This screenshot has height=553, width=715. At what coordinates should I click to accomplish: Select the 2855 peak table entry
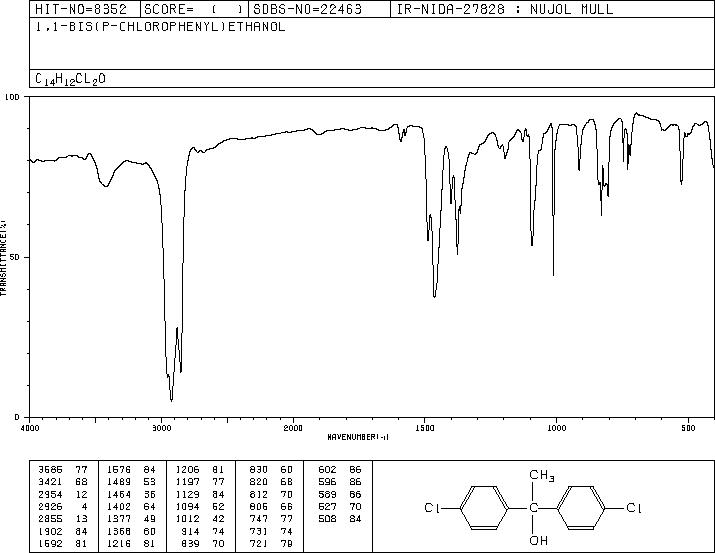[x=63, y=519]
